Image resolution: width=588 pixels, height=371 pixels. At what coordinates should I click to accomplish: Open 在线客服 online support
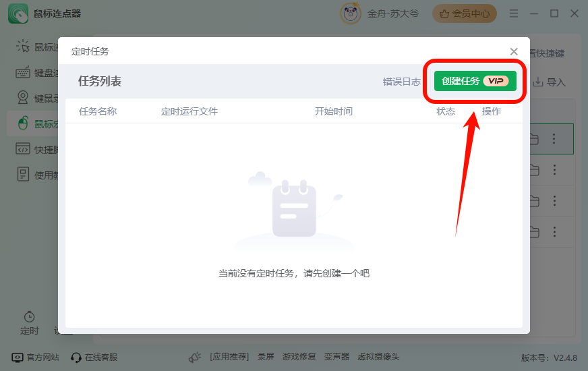coord(94,357)
